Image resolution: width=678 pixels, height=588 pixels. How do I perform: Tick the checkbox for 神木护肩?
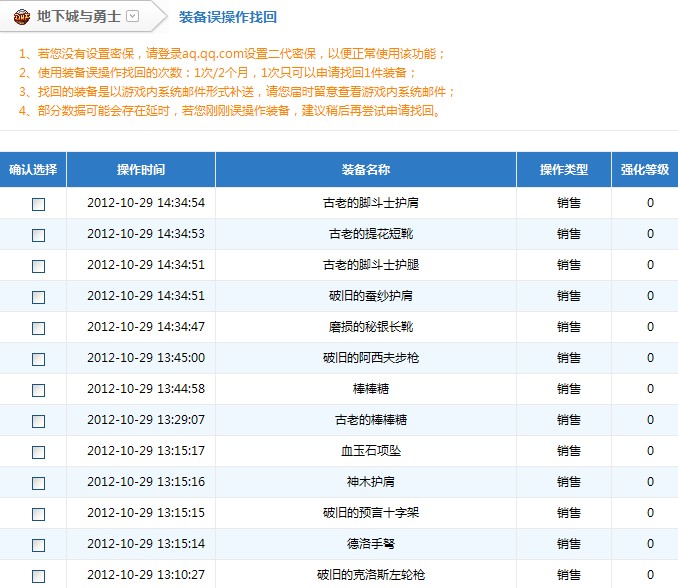(x=38, y=483)
